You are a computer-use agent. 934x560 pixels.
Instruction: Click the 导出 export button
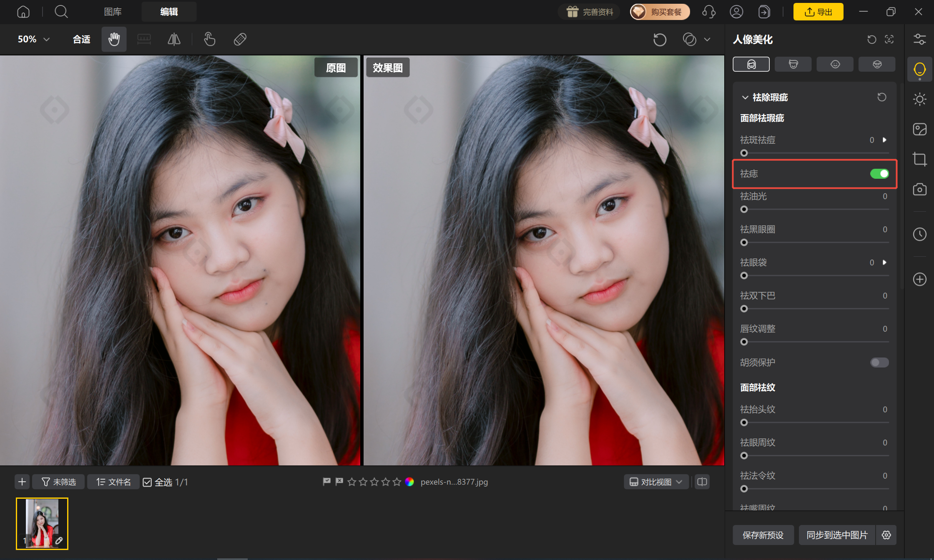[x=818, y=12]
